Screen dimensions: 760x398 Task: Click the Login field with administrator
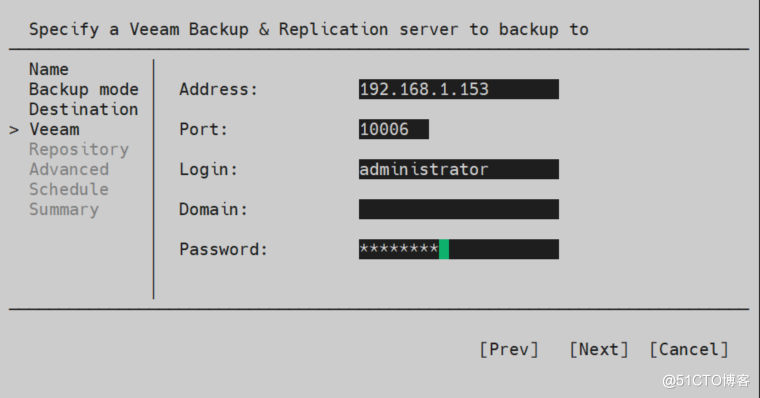pos(459,169)
